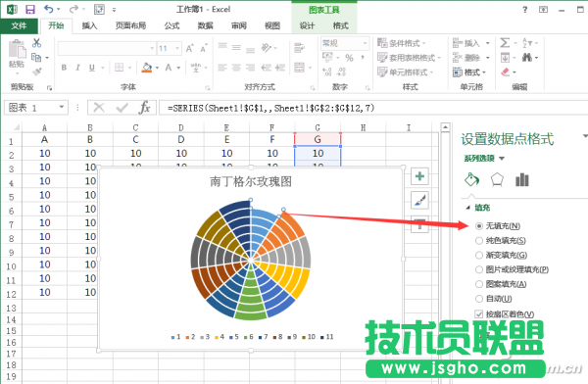The image size is (588, 384).
Task: Select Picture or texture fill option
Action: point(479,269)
